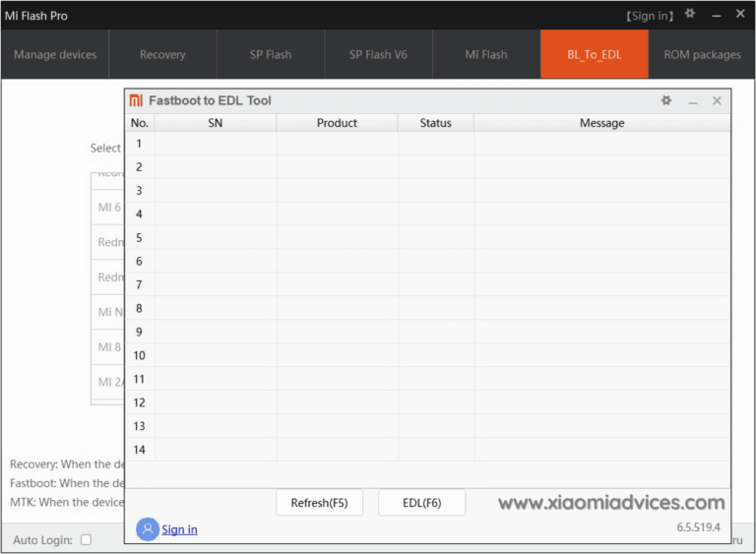Select row number 8 in device table
756x554 pixels.
coord(427,308)
